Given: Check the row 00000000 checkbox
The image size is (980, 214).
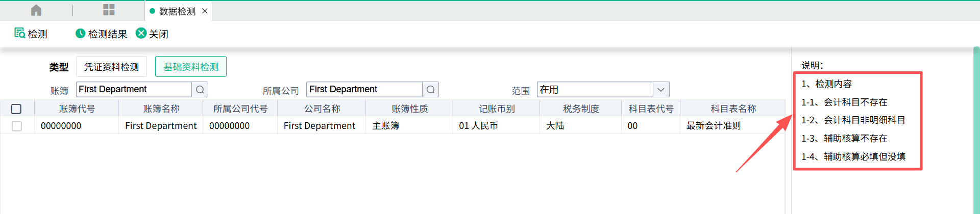Looking at the screenshot, I should point(17,126).
